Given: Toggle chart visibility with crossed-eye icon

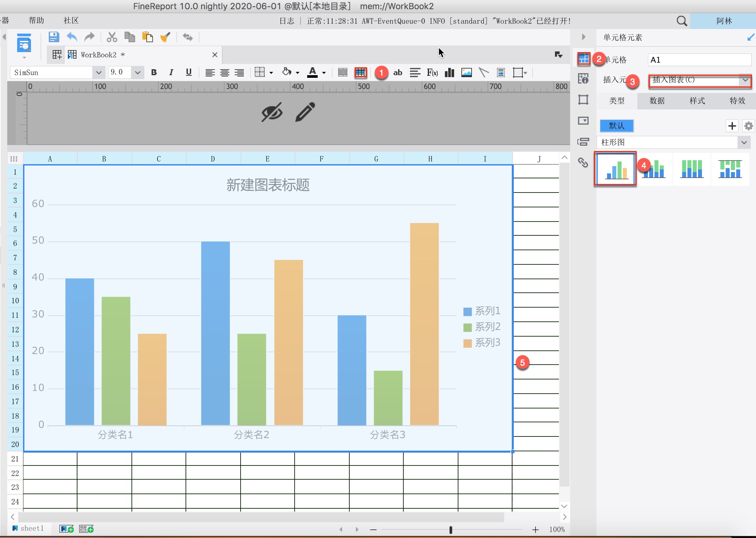Looking at the screenshot, I should [272, 112].
